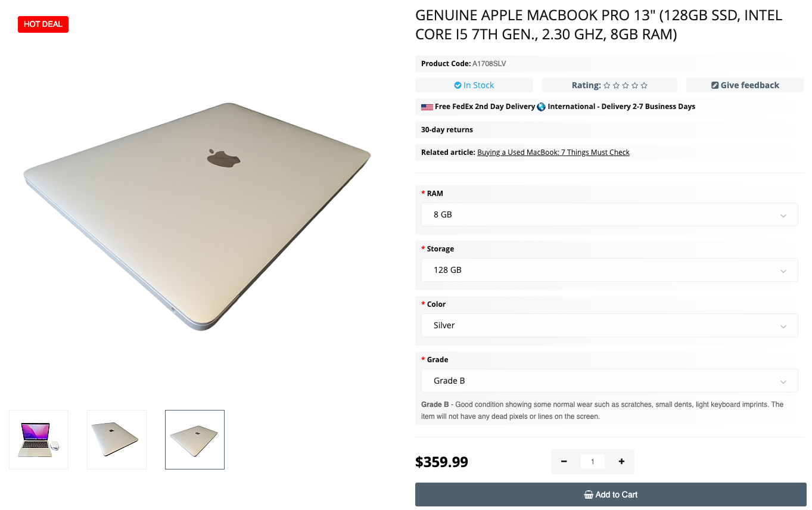The height and width of the screenshot is (510, 812).
Task: Add the MacBook to cart
Action: pos(611,495)
